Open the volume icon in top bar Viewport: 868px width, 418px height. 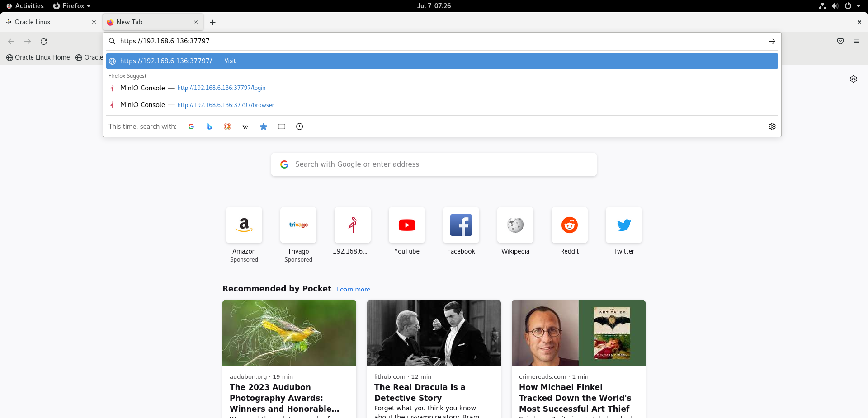(835, 6)
